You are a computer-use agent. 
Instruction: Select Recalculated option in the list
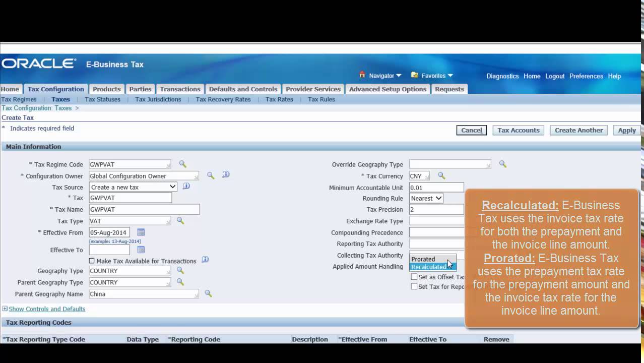[x=433, y=267]
